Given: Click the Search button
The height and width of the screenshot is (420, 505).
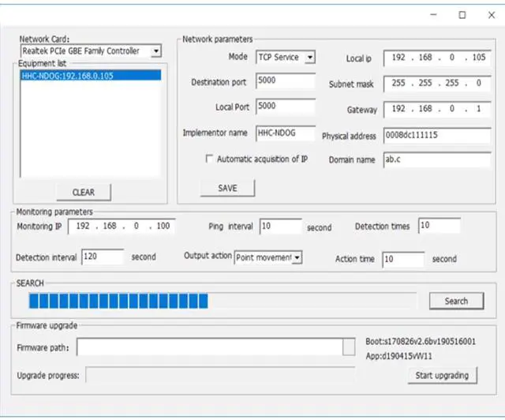Looking at the screenshot, I should coord(456,301).
